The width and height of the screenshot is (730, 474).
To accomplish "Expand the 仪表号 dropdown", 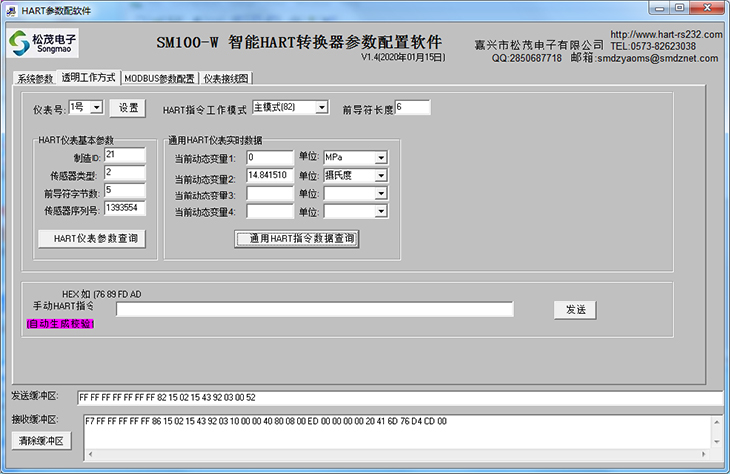I will pos(96,108).
